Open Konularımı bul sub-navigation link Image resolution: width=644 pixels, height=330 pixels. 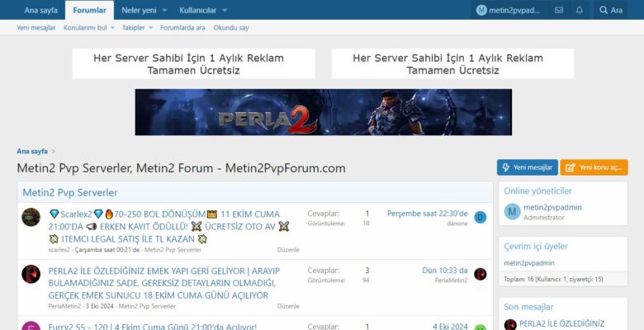coord(85,28)
